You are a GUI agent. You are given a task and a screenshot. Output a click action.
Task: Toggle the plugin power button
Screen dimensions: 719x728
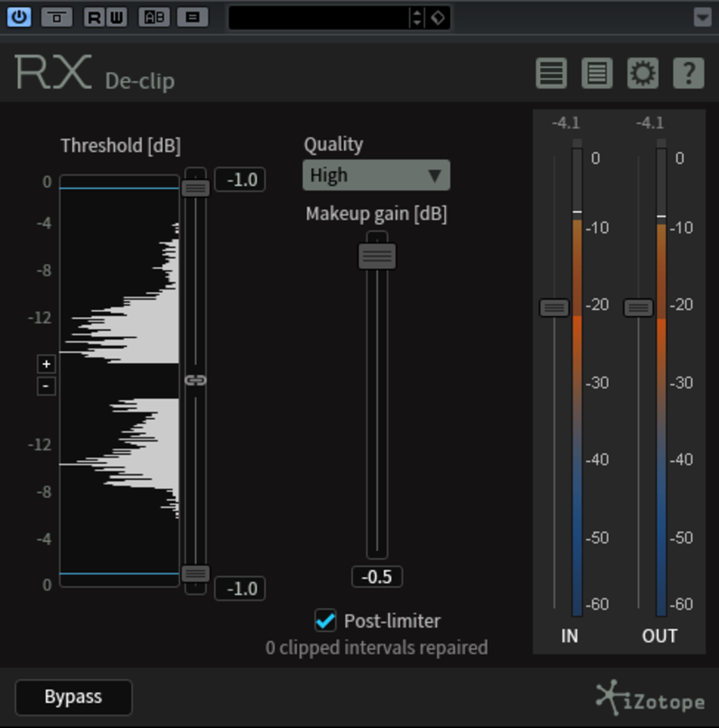pos(19,17)
